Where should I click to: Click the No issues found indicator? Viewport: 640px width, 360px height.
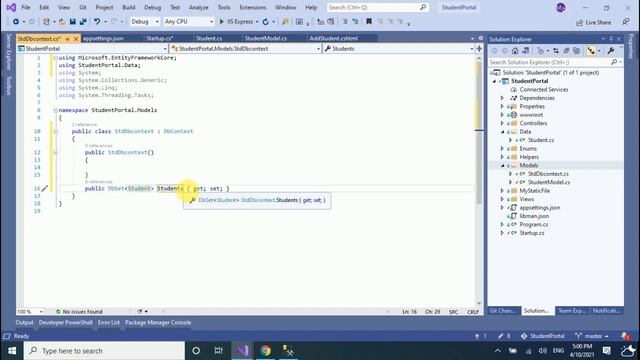point(79,311)
